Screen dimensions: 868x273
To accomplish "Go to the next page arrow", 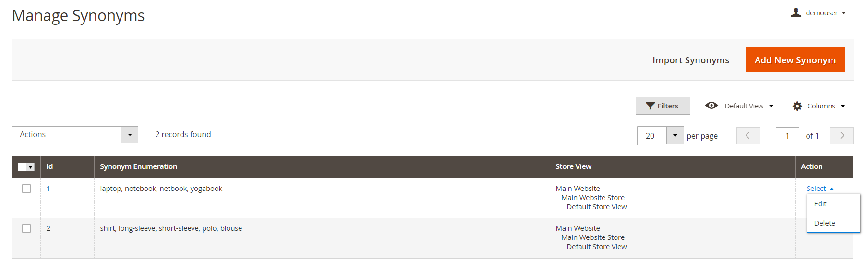I will [x=841, y=136].
